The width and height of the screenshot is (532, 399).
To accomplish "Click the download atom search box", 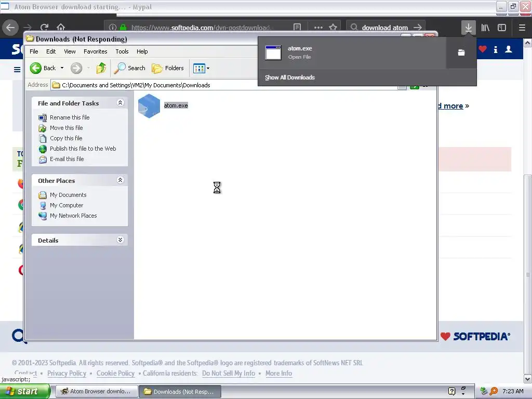I will pyautogui.click(x=385, y=28).
